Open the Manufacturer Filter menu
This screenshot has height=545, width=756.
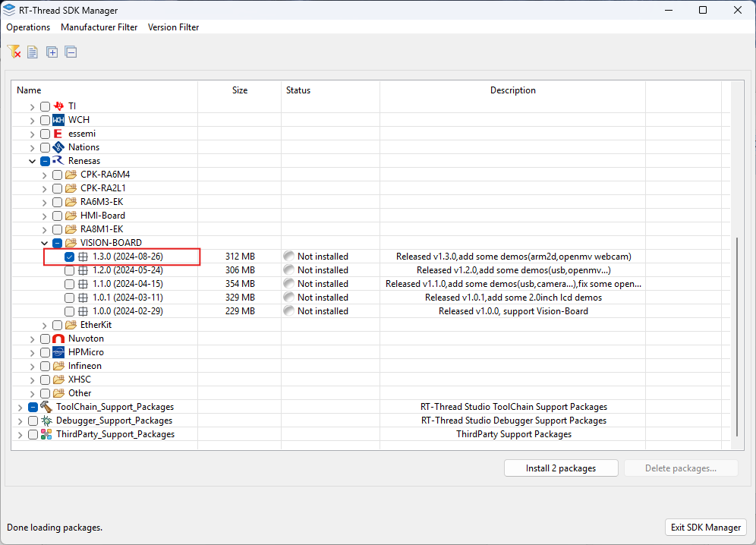[99, 27]
